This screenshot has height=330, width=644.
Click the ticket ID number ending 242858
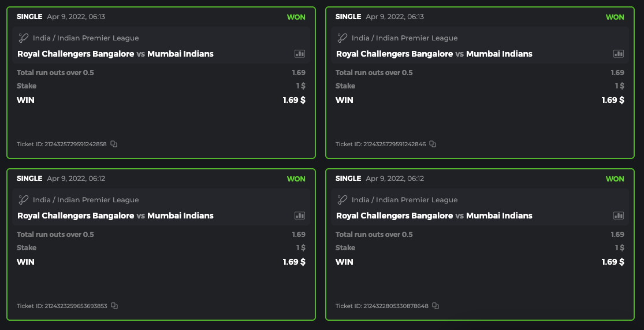click(75, 144)
